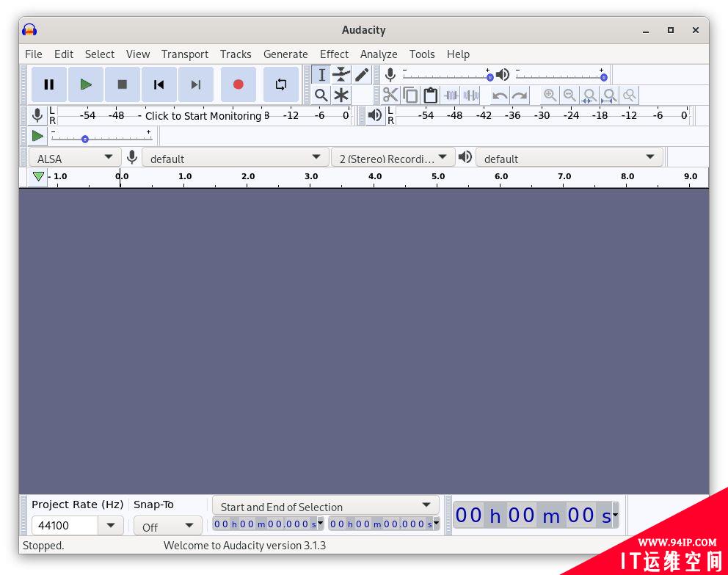
Task: Toggle the Loop playback button
Action: click(281, 84)
